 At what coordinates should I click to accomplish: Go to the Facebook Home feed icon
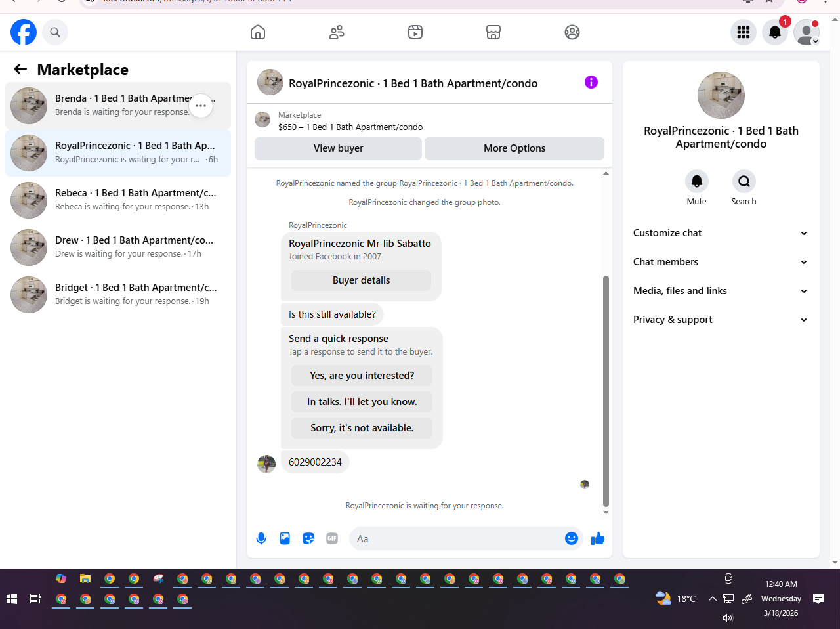click(258, 32)
